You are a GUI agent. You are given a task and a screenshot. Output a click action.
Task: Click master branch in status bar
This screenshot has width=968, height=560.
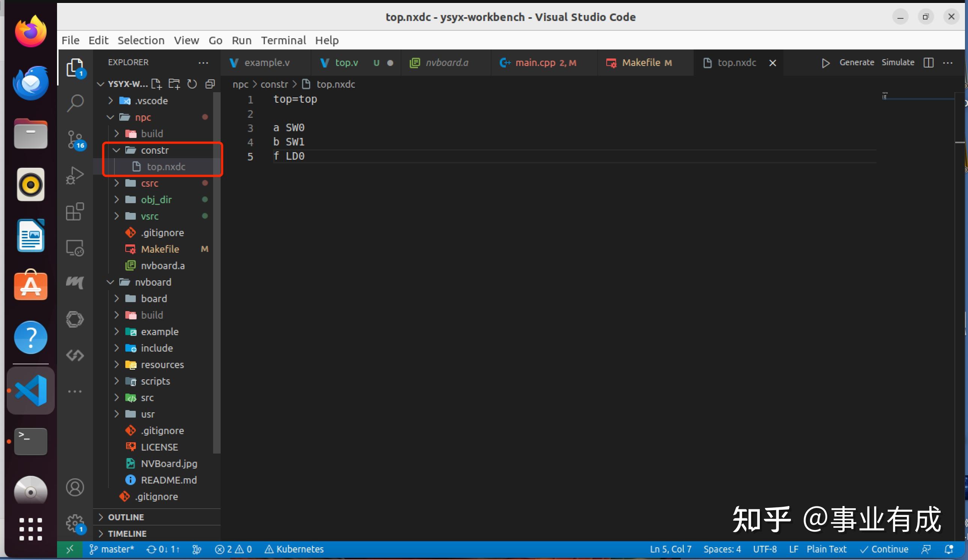[112, 549]
